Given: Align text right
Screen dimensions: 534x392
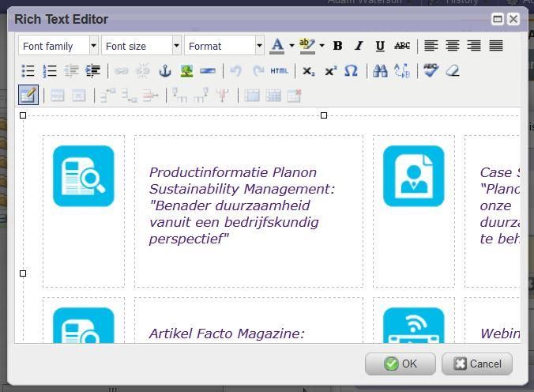Looking at the screenshot, I should pyautogui.click(x=474, y=46).
